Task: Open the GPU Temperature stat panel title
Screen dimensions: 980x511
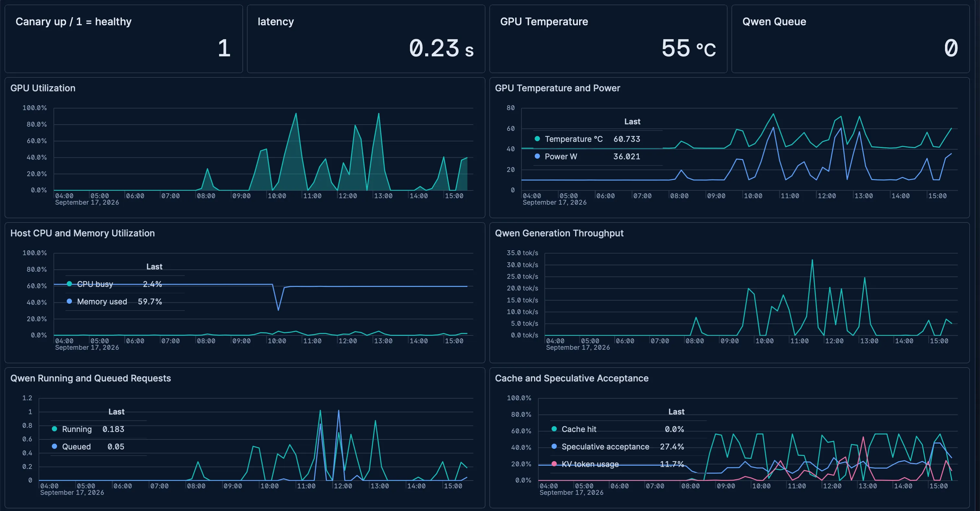Action: [544, 22]
